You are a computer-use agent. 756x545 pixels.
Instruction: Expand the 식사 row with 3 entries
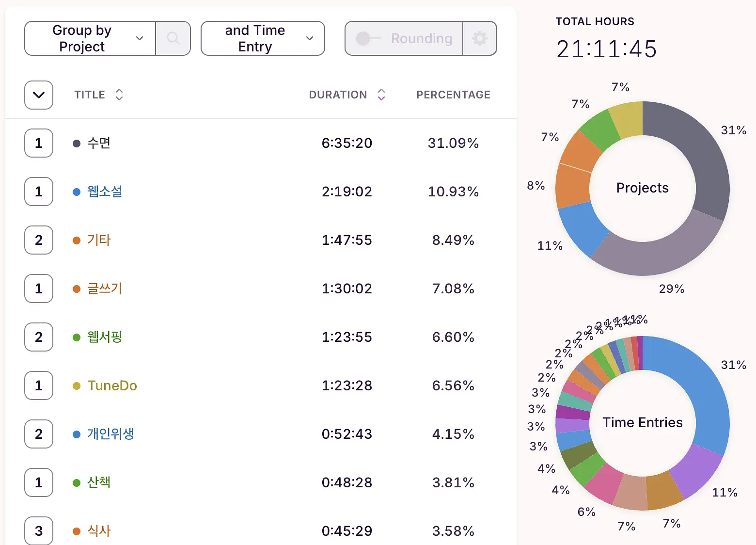point(39,530)
